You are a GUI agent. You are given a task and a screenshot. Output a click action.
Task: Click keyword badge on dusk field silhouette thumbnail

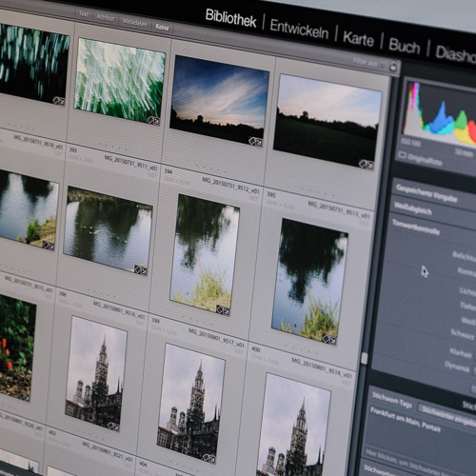pyautogui.click(x=363, y=164)
